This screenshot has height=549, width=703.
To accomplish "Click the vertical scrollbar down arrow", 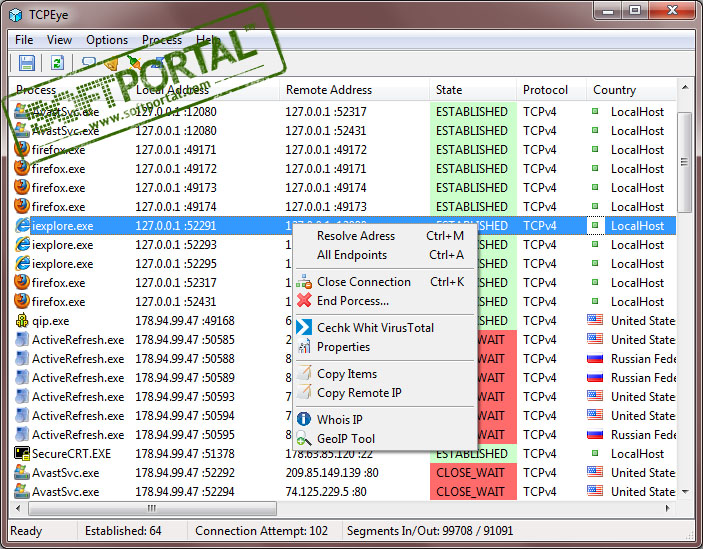I will pyautogui.click(x=685, y=492).
